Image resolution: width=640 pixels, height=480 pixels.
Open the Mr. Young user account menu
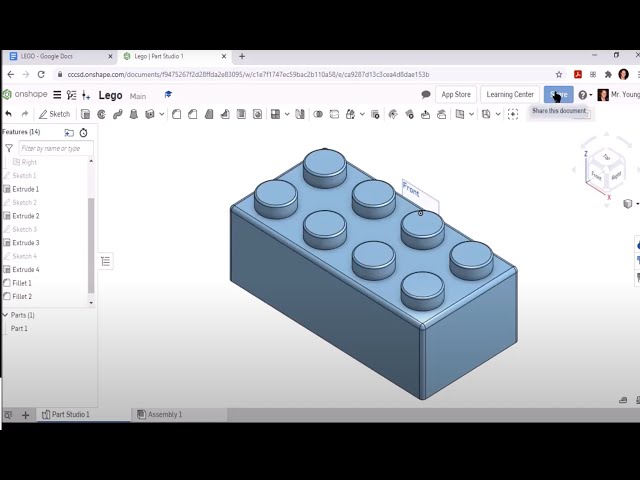618,95
